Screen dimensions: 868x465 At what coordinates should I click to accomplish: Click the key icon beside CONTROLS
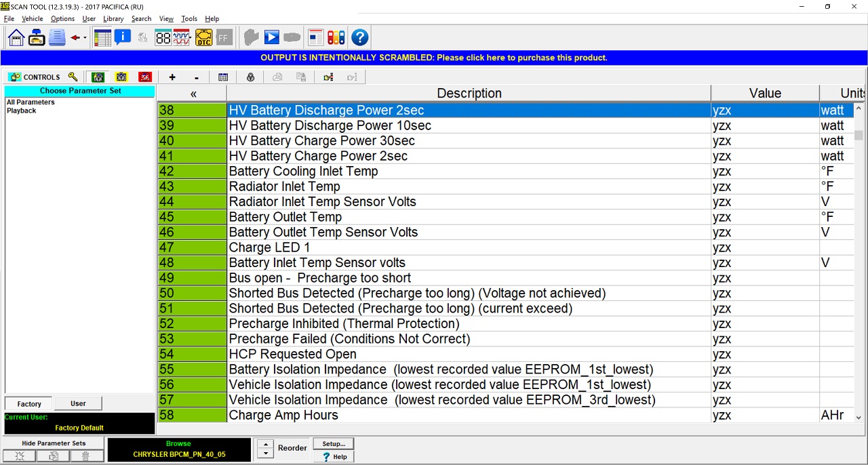click(x=73, y=77)
